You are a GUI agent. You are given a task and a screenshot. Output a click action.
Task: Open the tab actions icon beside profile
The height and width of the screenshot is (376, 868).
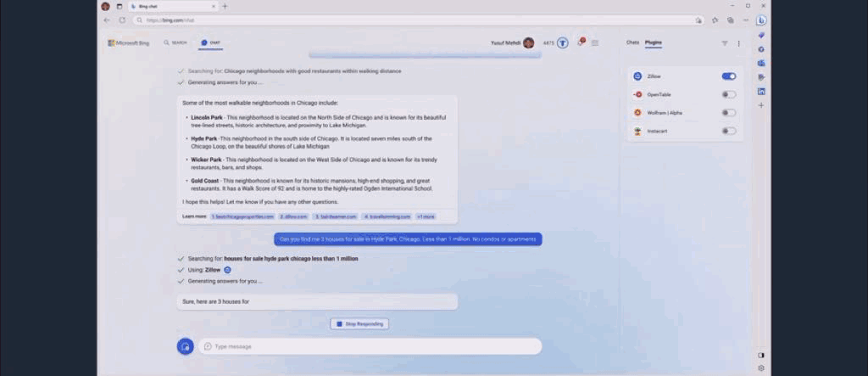119,6
